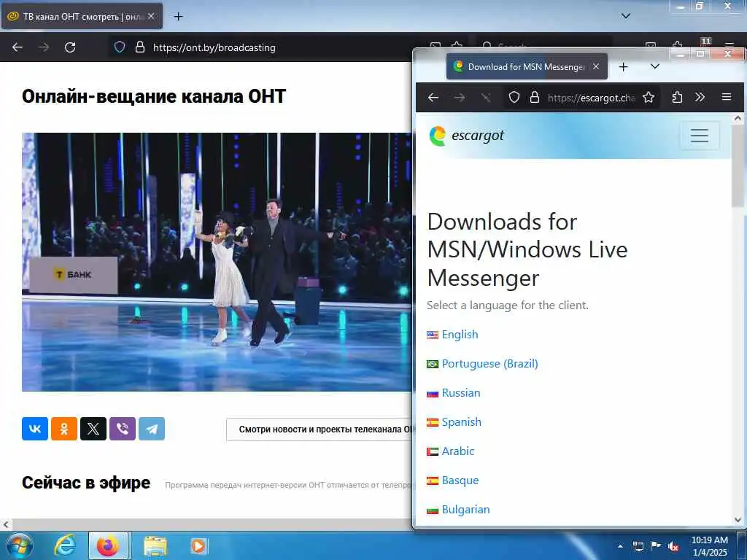The image size is (747, 560).
Task: Open shield icon in escargot address bar
Action: [514, 98]
